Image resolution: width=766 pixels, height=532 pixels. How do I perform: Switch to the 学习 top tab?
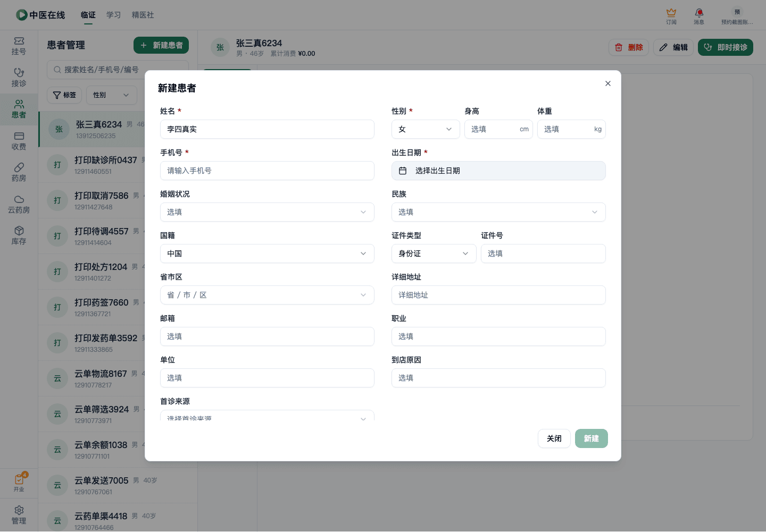(113, 15)
